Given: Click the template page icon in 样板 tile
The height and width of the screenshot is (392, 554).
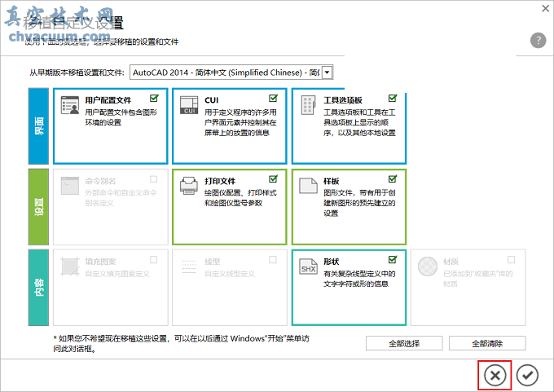Looking at the screenshot, I should pyautogui.click(x=308, y=184).
